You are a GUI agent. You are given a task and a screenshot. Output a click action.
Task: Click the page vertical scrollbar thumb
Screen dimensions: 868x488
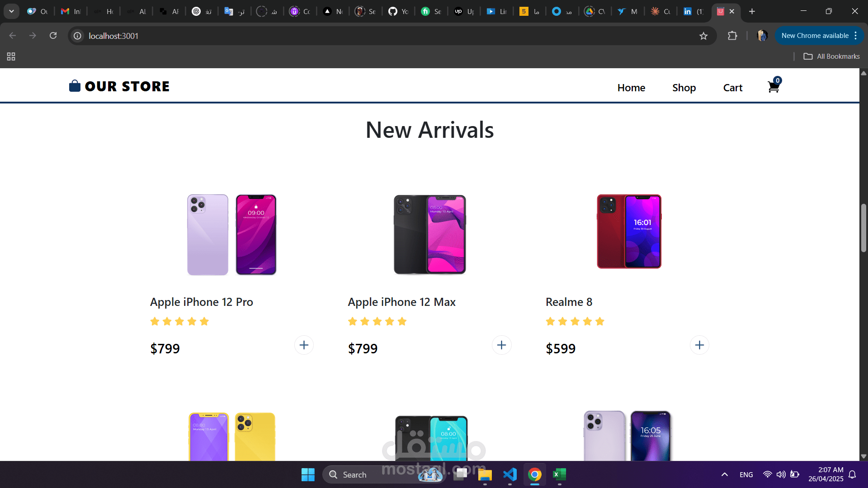863,228
